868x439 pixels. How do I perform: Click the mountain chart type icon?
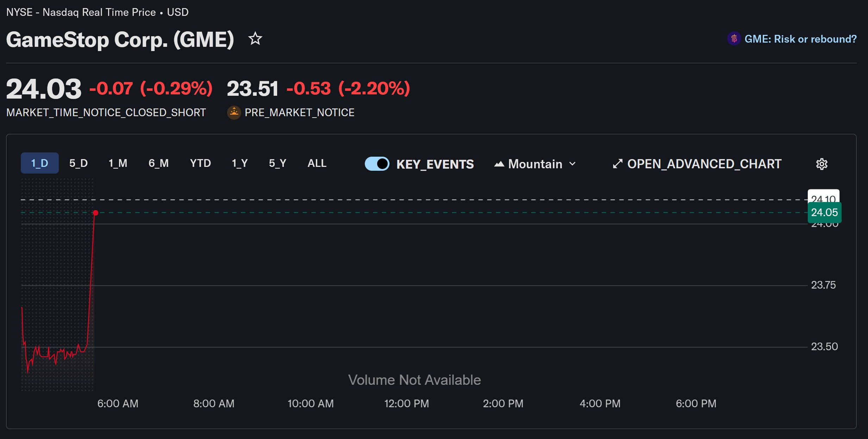499,164
